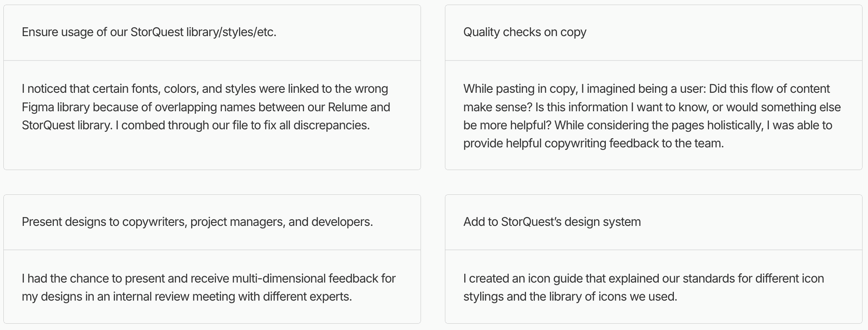
Task: Click paragraph about fonts linked to wrong Figma library
Action: click(205, 107)
